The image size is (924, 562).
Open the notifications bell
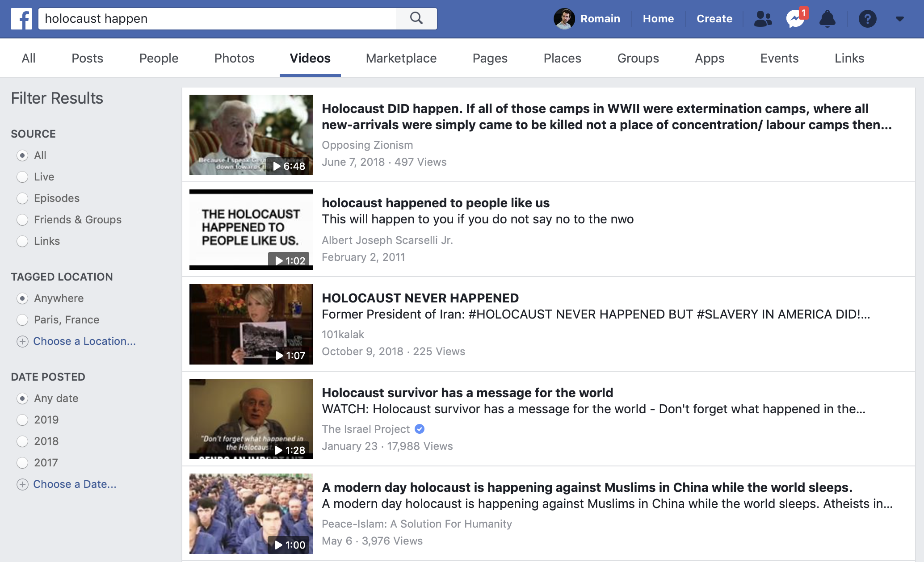coord(827,19)
